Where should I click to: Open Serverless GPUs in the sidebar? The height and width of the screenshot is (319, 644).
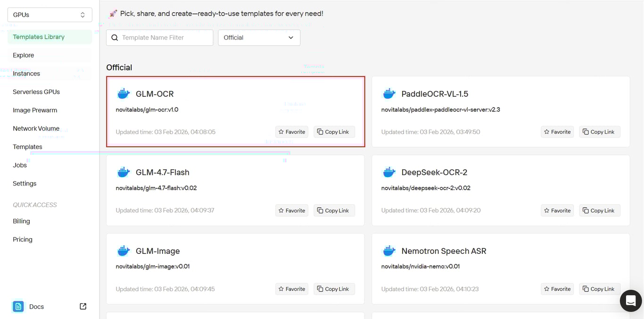point(36,92)
